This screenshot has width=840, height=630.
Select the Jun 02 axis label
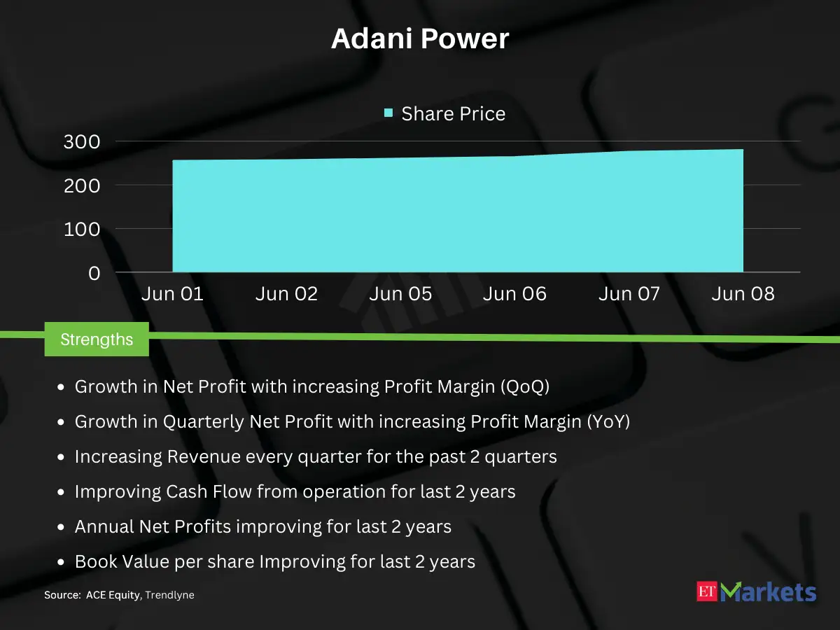coord(286,294)
